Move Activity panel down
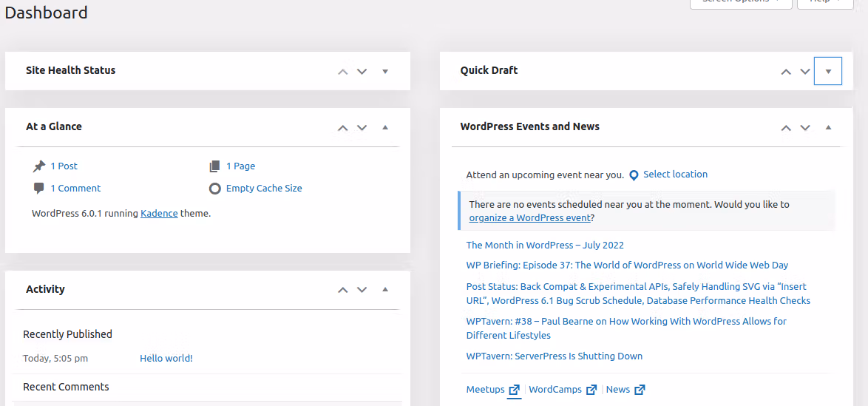Viewport: 868px width, 406px height. [362, 290]
